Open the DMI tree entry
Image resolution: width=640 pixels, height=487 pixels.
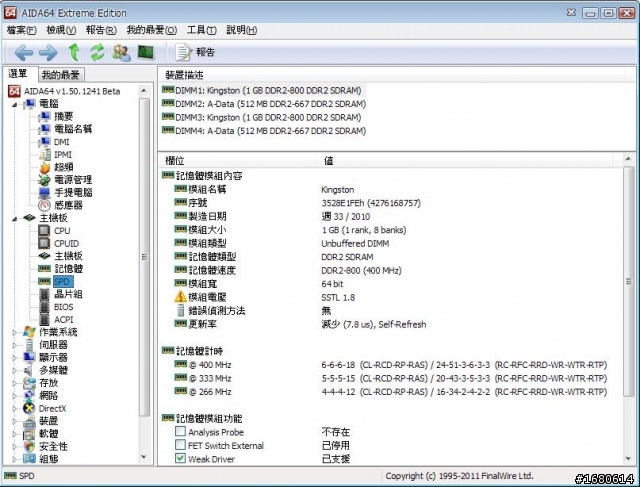(x=61, y=142)
